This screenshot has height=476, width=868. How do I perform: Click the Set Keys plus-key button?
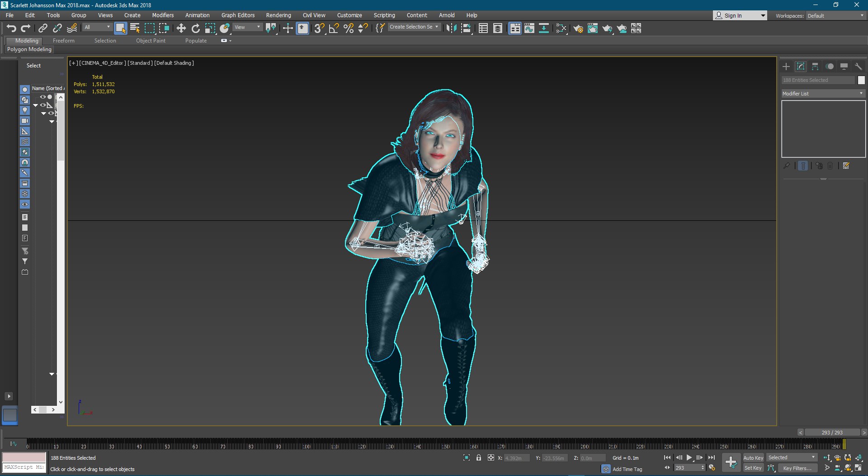coord(731,462)
